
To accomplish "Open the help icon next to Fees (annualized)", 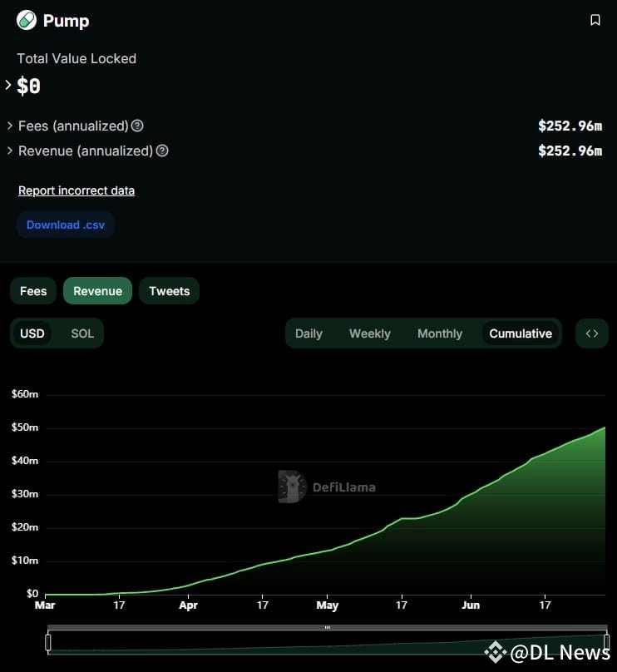I will click(137, 126).
